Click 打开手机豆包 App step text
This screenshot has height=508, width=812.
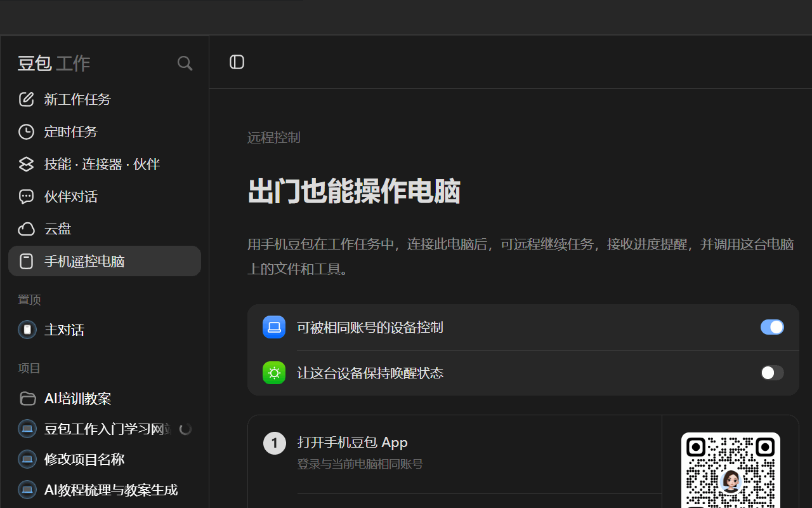coord(352,443)
